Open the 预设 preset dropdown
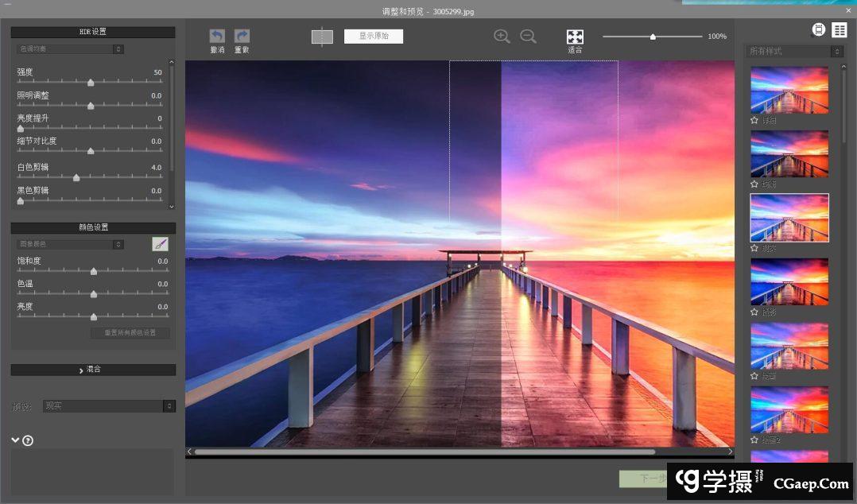This screenshot has height=504, width=857. pyautogui.click(x=109, y=405)
